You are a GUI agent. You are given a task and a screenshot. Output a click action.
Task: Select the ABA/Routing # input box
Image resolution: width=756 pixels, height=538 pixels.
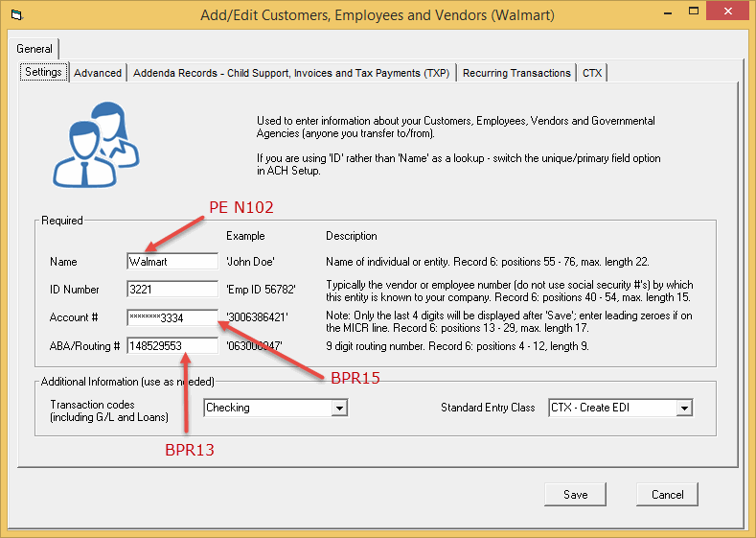pos(172,345)
